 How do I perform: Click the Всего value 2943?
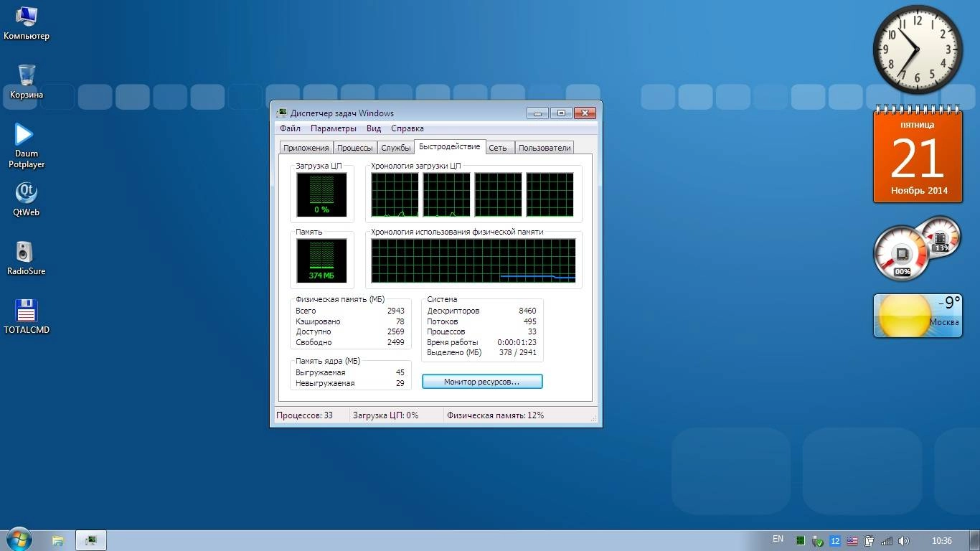point(395,311)
